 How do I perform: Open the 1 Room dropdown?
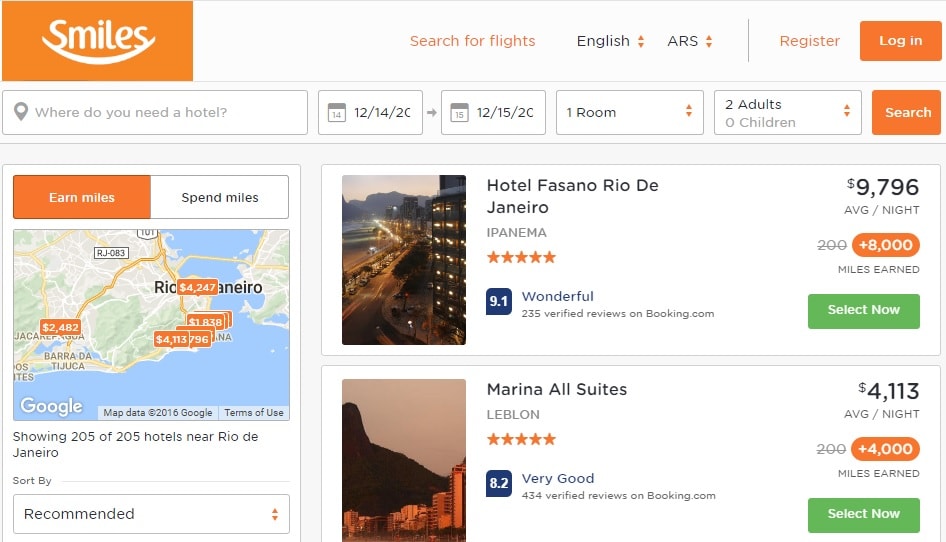[x=629, y=112]
